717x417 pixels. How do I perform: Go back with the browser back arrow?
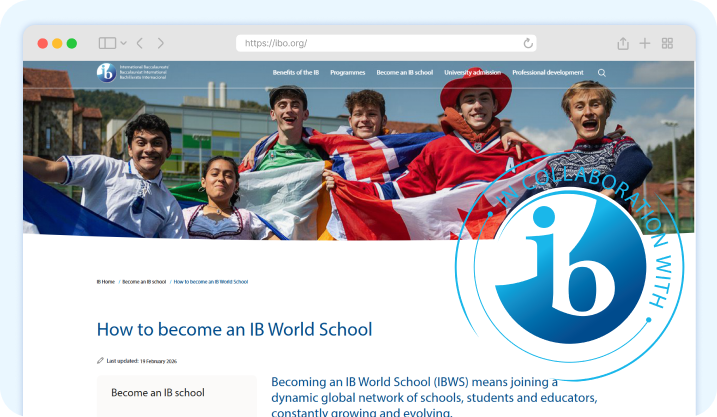(x=140, y=43)
